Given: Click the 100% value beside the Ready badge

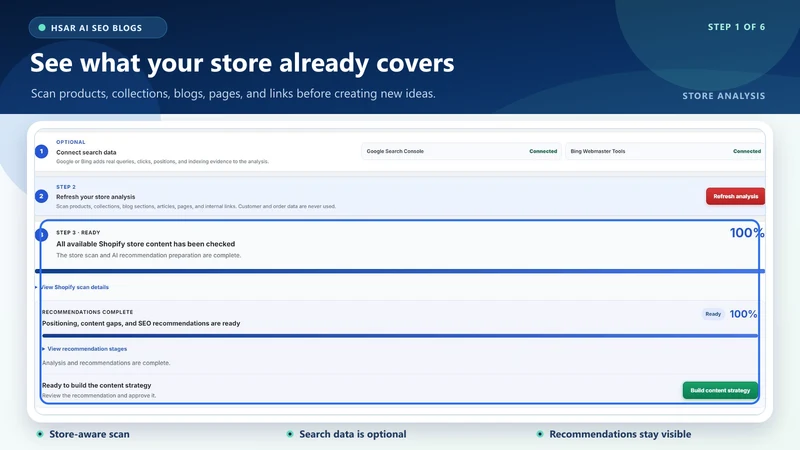Looking at the screenshot, I should click(743, 314).
